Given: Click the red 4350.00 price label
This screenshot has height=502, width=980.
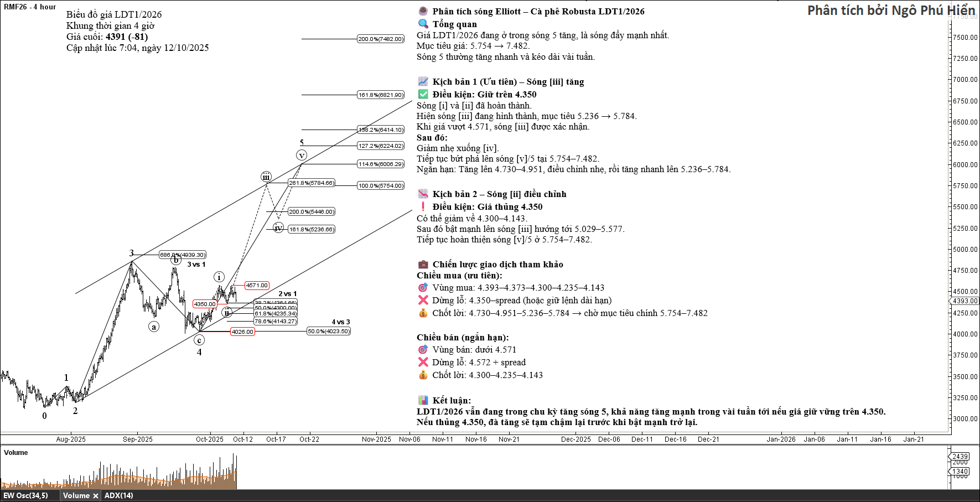Looking at the screenshot, I should (x=204, y=304).
